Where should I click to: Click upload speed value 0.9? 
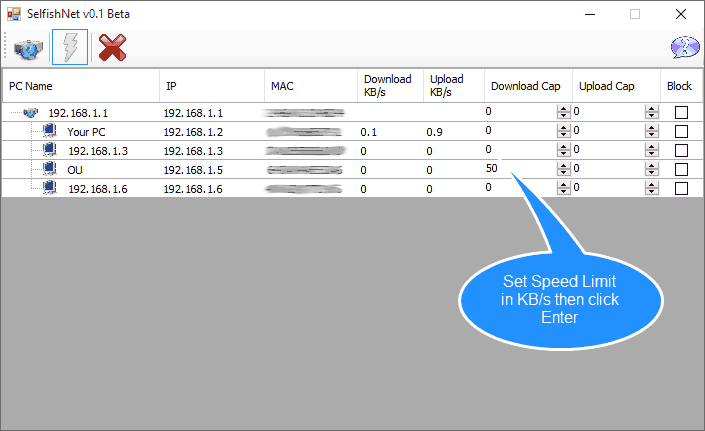point(434,132)
